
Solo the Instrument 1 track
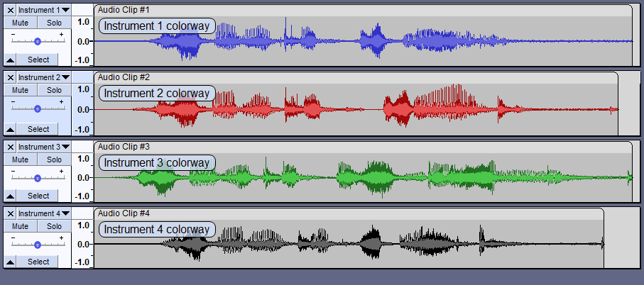click(x=54, y=23)
